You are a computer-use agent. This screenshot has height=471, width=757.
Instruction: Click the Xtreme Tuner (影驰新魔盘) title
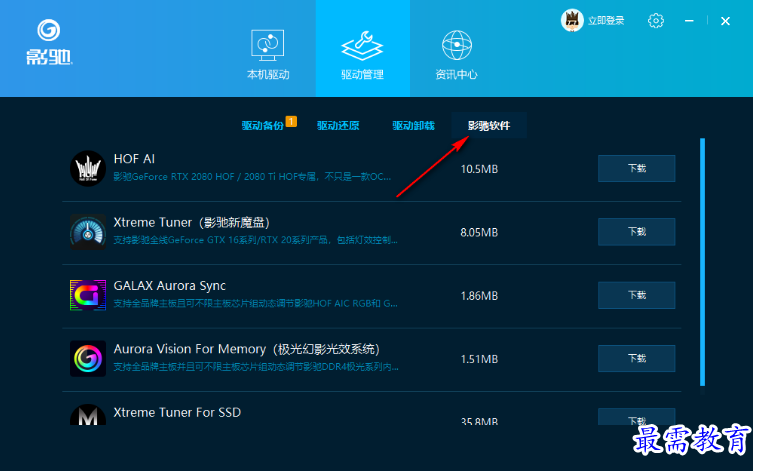click(192, 222)
